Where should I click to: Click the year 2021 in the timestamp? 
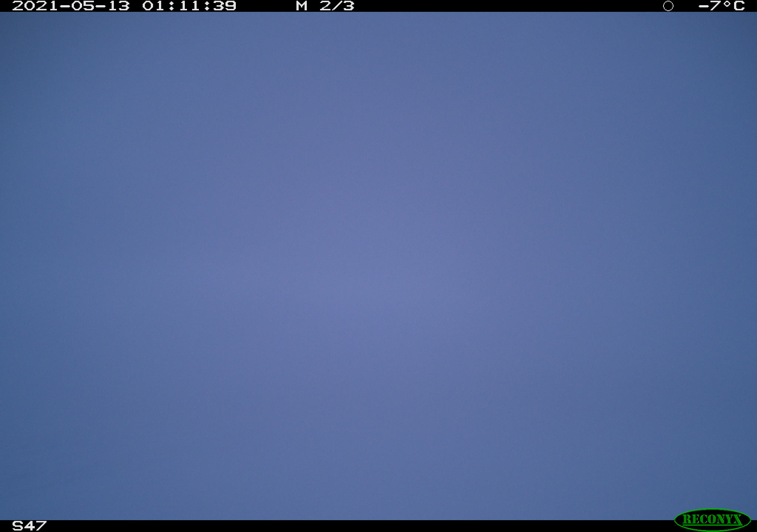click(35, 6)
